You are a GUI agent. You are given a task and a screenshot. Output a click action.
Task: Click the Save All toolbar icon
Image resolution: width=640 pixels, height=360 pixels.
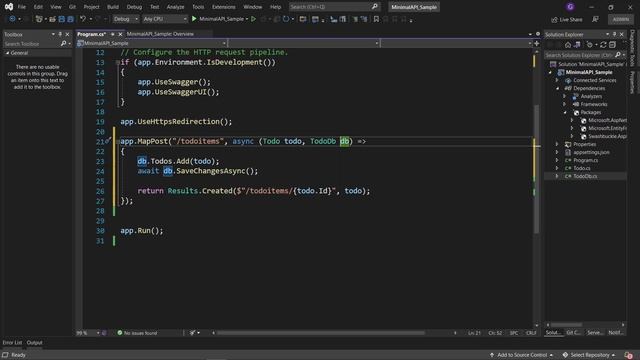tap(70, 19)
